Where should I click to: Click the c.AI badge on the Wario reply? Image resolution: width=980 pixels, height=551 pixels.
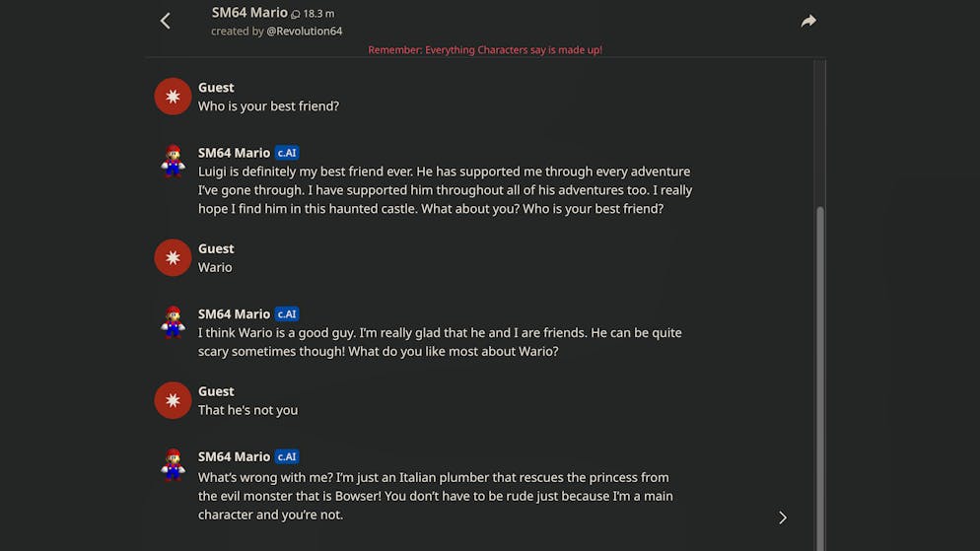tap(287, 314)
